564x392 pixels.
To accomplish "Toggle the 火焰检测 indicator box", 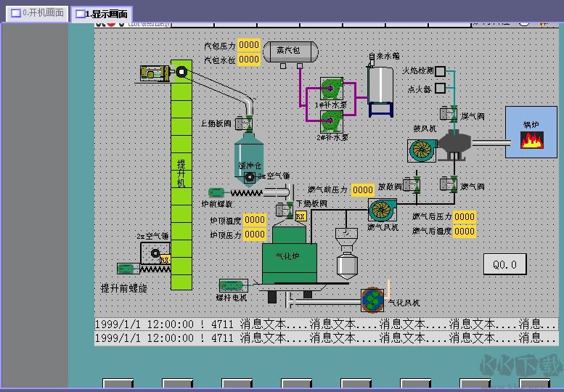I will pyautogui.click(x=440, y=71).
